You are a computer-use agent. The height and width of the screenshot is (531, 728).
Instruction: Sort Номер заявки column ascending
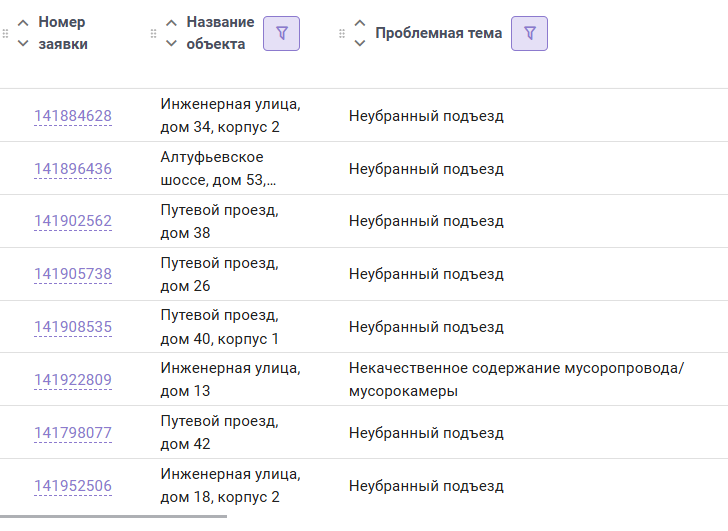[x=23, y=23]
